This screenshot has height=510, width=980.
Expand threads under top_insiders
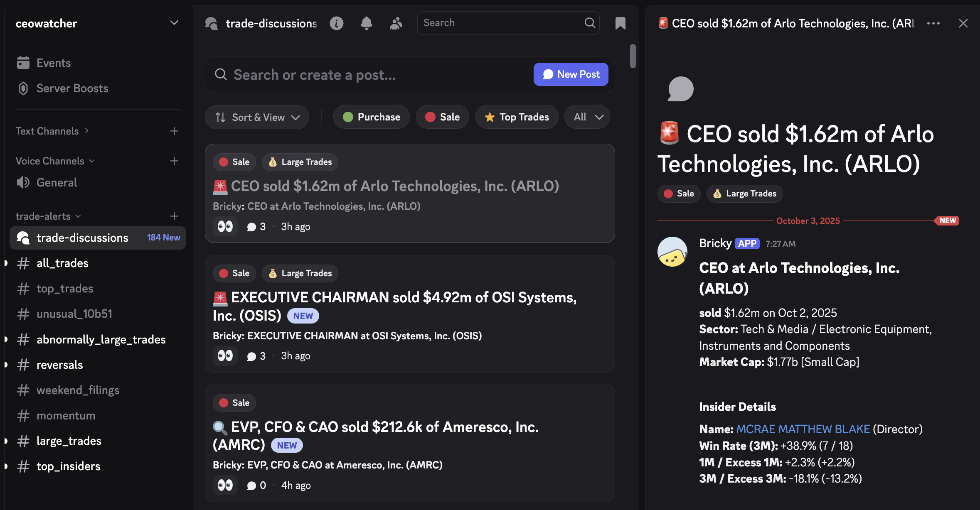coord(6,466)
